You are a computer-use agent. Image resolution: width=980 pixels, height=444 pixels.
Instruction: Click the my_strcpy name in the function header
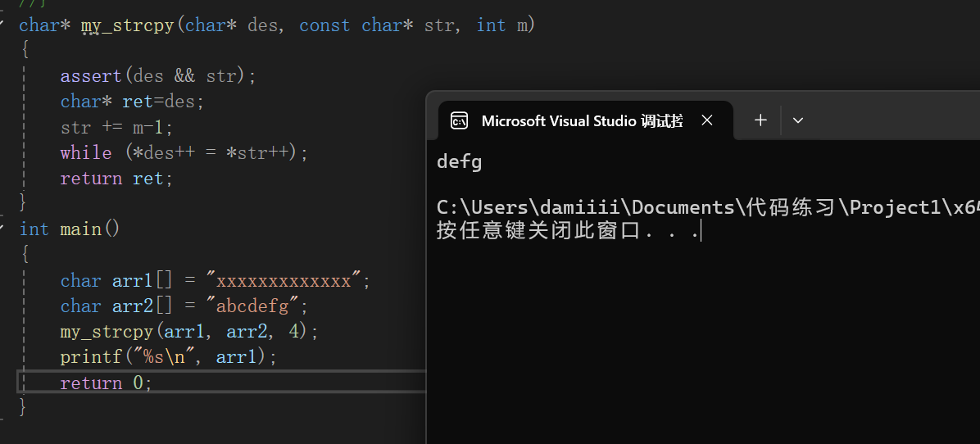pyautogui.click(x=127, y=25)
